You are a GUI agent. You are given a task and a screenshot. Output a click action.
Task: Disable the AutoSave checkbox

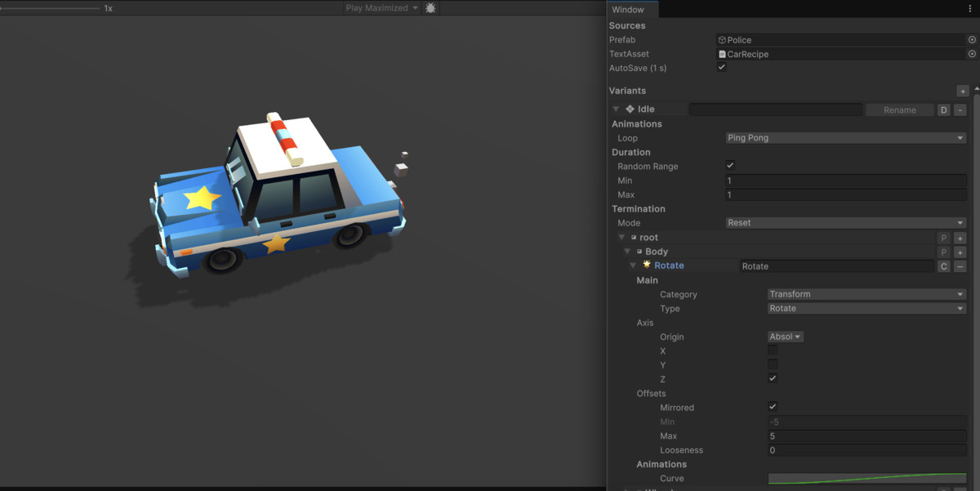[x=722, y=68]
